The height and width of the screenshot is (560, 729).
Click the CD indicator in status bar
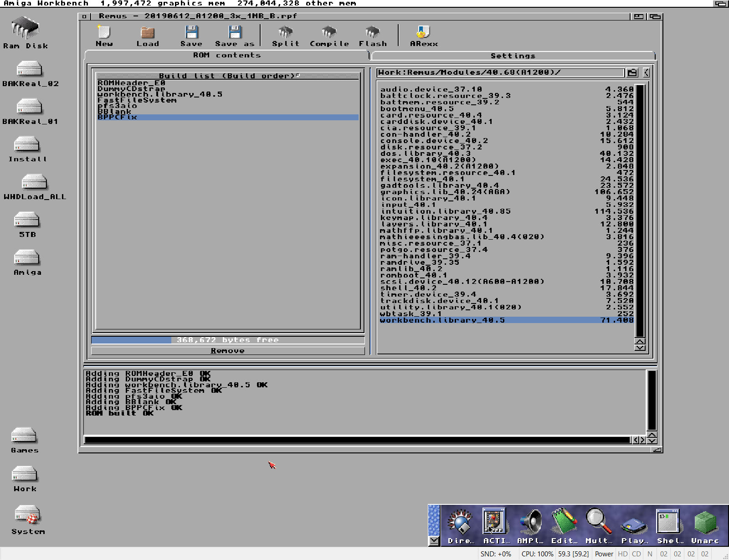click(637, 554)
